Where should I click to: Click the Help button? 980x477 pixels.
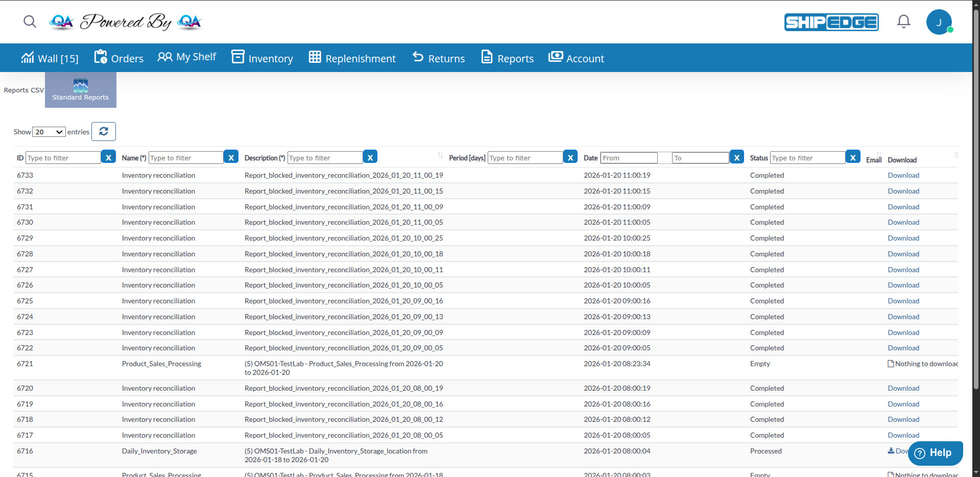[x=935, y=453]
